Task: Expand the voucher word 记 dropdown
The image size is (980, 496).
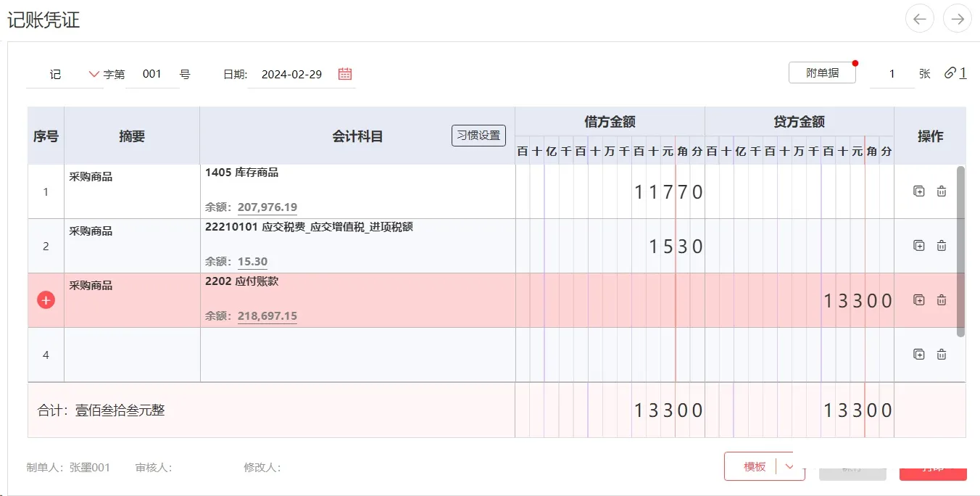Action: (x=94, y=74)
